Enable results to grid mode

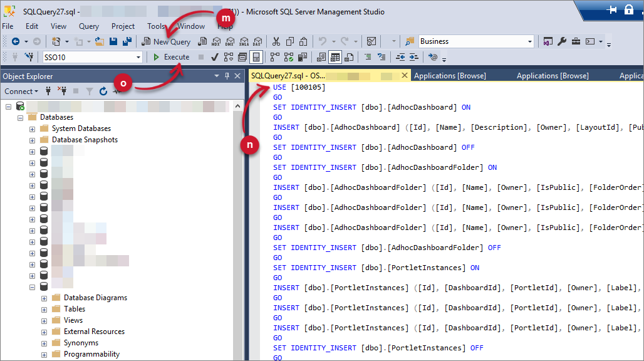pyautogui.click(x=335, y=56)
